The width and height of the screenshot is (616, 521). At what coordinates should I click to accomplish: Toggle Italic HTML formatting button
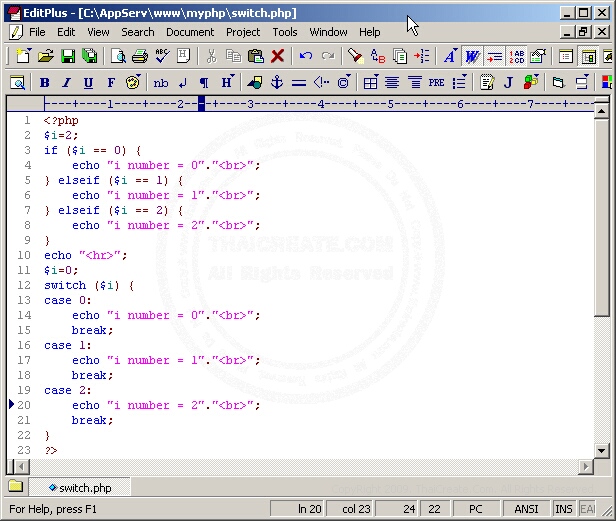point(66,83)
